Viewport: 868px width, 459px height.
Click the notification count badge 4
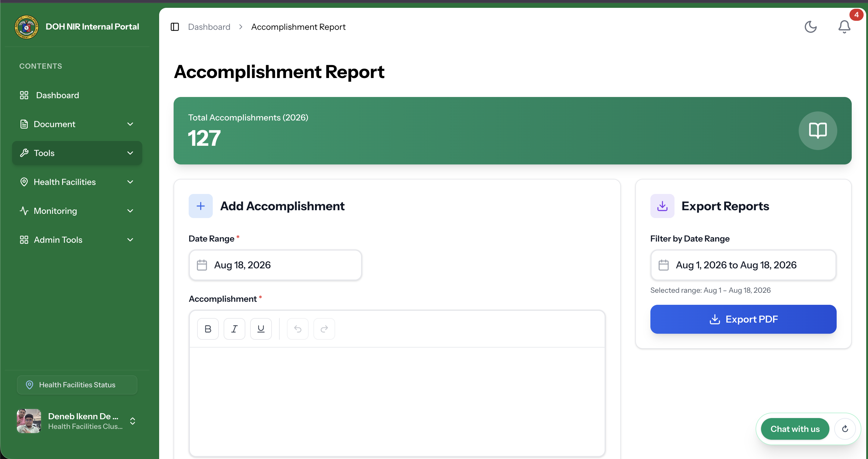coord(856,15)
